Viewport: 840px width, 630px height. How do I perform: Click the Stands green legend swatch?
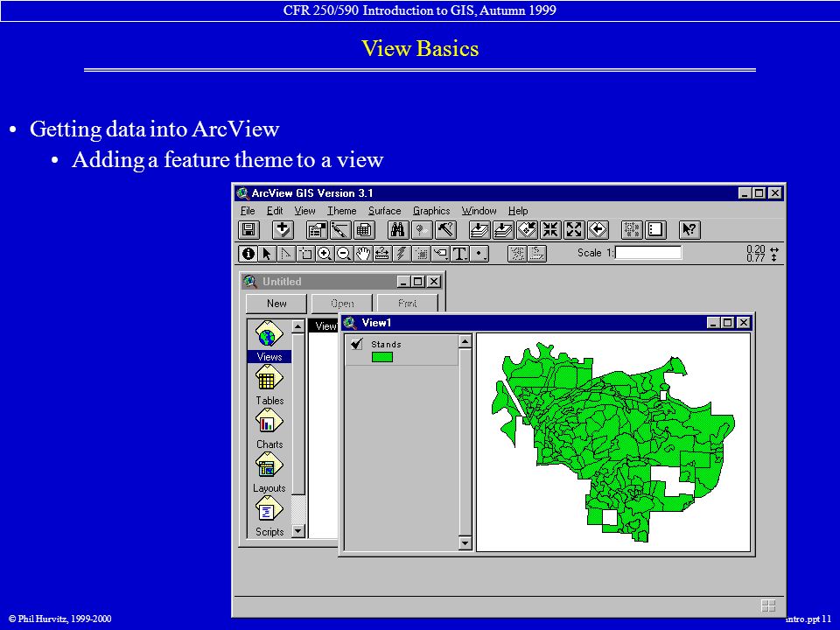[382, 357]
